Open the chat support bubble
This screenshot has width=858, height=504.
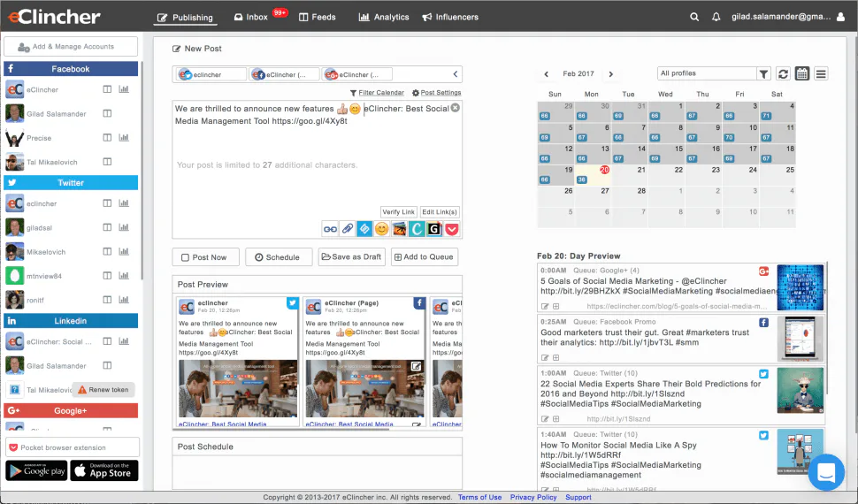pyautogui.click(x=826, y=472)
